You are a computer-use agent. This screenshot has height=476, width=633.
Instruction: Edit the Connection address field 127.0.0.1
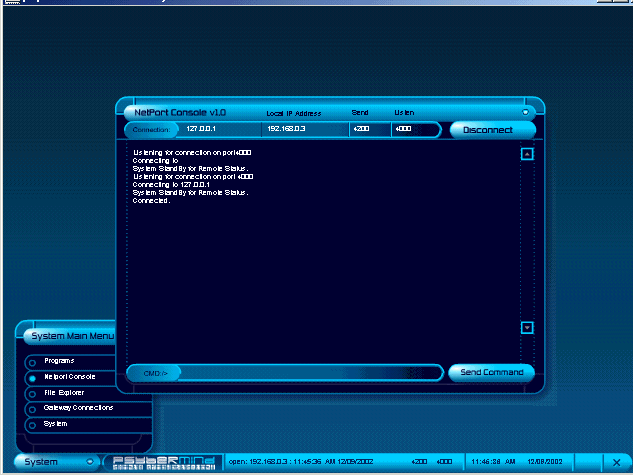click(220, 130)
